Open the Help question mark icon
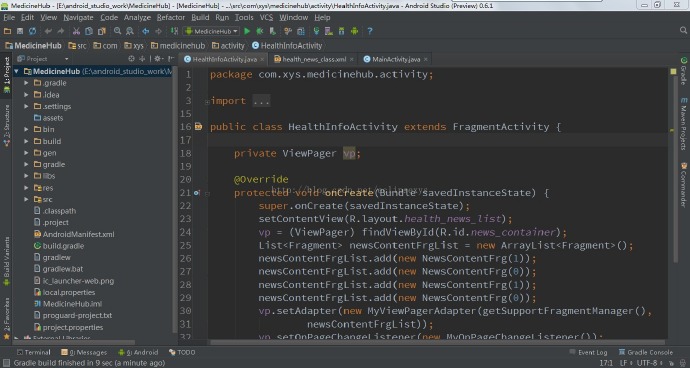This screenshot has width=690, height=368. point(370,31)
